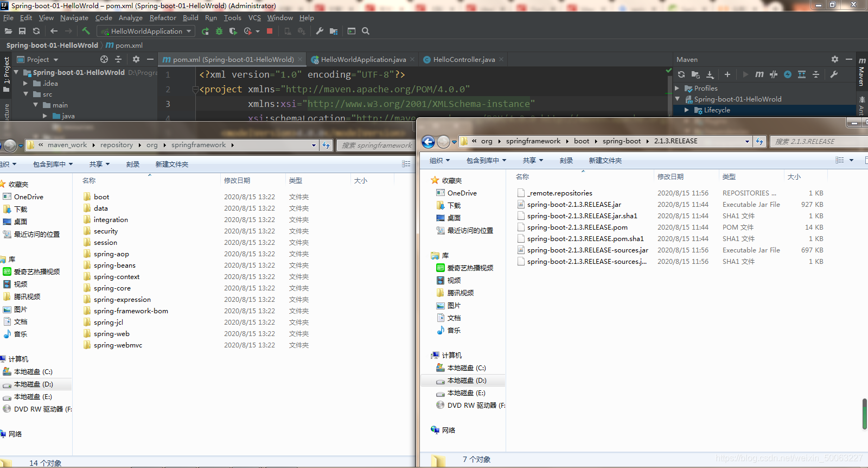Select spring-framework-bom folder in left explorer
The image size is (868, 468).
[x=131, y=311]
